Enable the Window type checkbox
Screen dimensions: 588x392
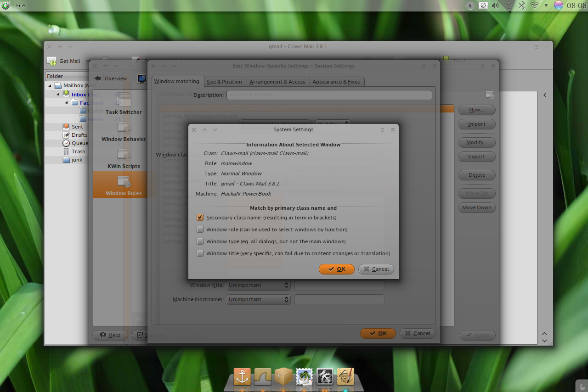click(x=200, y=241)
